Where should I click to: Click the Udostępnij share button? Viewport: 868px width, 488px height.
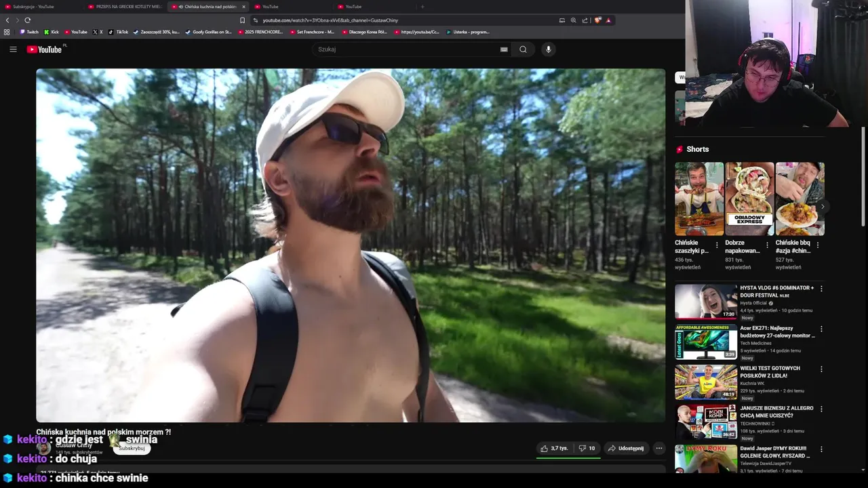(626, 448)
